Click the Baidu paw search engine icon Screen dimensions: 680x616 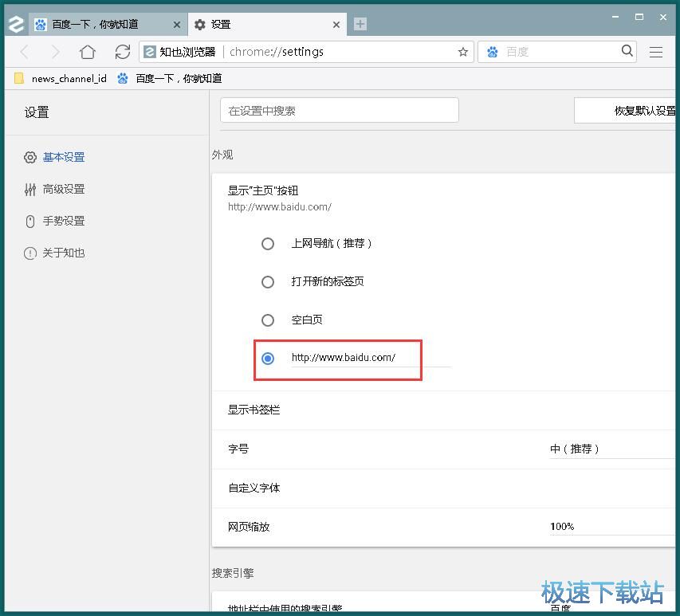coord(492,52)
